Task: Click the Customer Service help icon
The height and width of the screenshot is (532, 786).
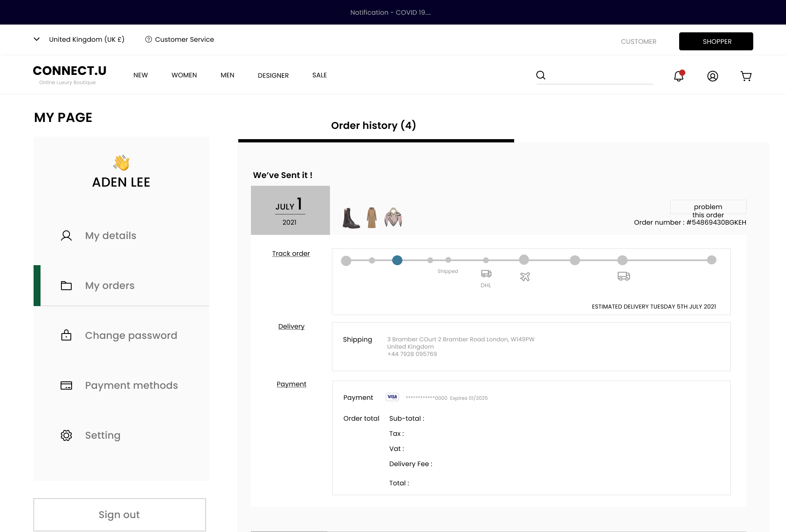Action: click(149, 39)
